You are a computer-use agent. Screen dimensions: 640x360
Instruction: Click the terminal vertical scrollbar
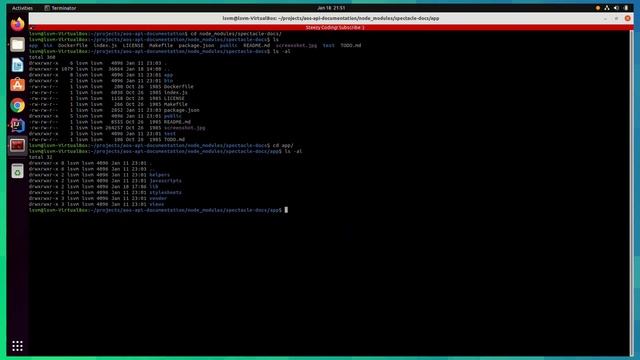click(632, 192)
